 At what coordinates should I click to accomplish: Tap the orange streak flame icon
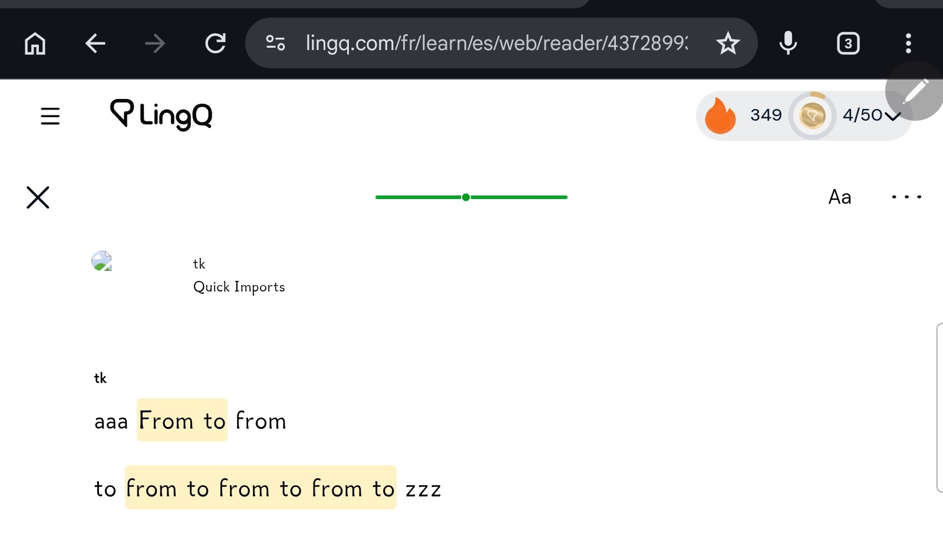pyautogui.click(x=720, y=115)
